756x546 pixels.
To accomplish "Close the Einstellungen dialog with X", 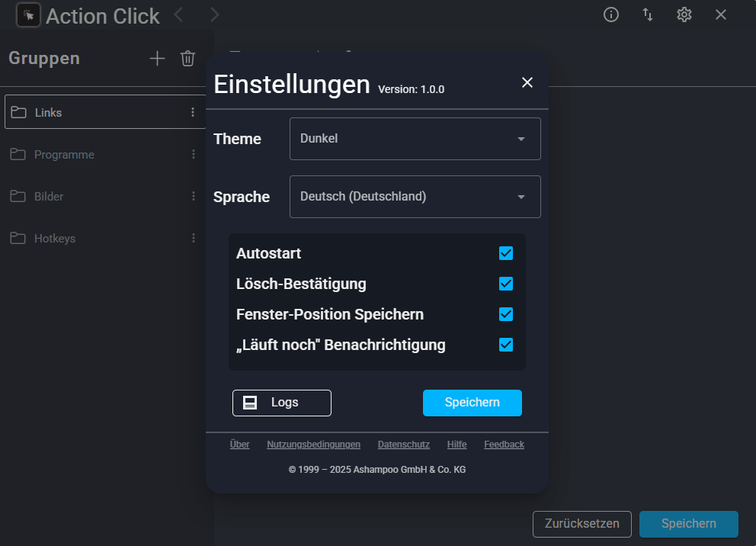I will tap(527, 82).
